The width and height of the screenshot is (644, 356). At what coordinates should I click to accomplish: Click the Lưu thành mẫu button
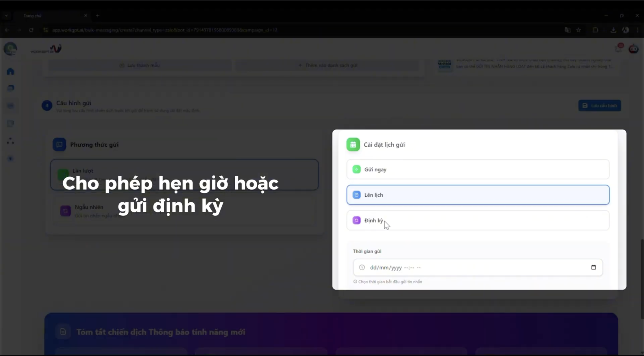(140, 66)
